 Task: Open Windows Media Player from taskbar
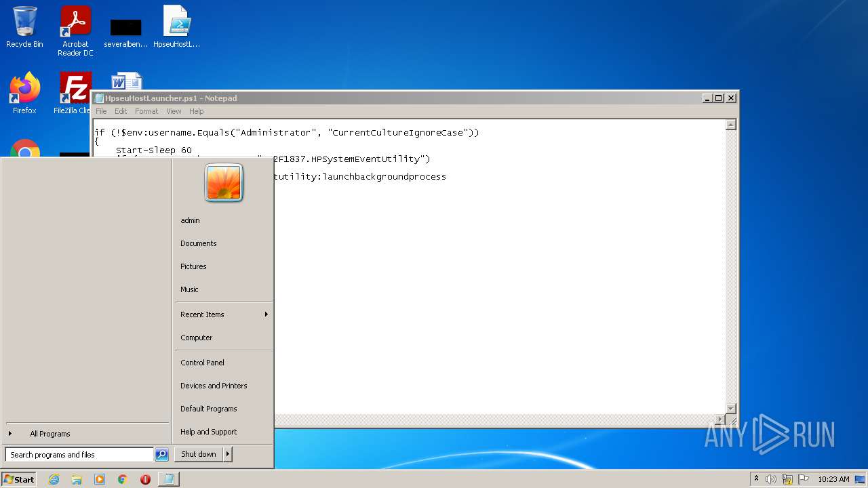(100, 479)
